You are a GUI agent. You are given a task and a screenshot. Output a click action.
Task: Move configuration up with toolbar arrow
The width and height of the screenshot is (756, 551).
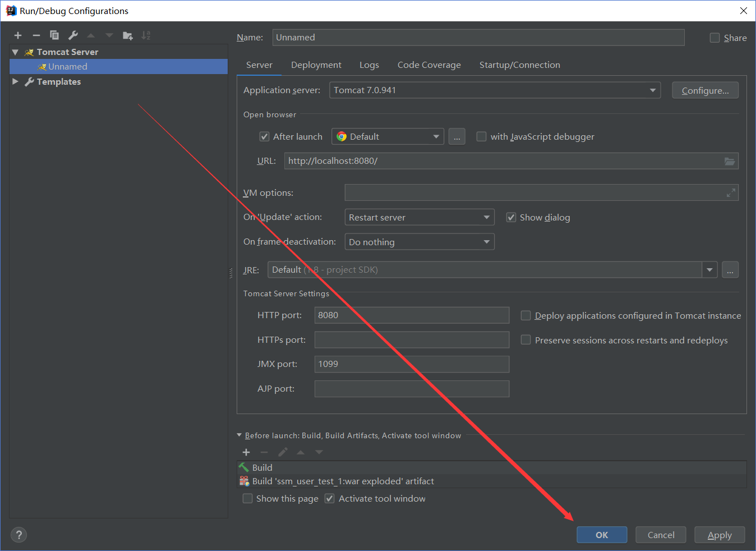click(91, 35)
